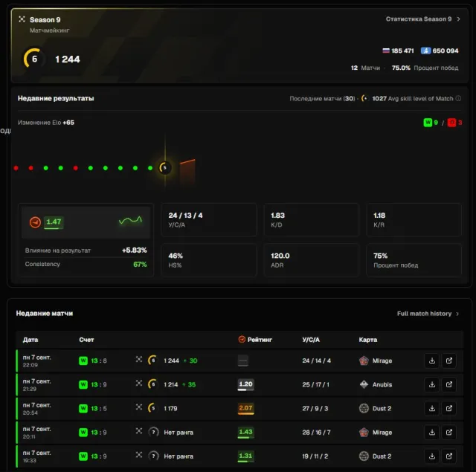Download demo for 20:54 Dust 2 match

coord(431,409)
